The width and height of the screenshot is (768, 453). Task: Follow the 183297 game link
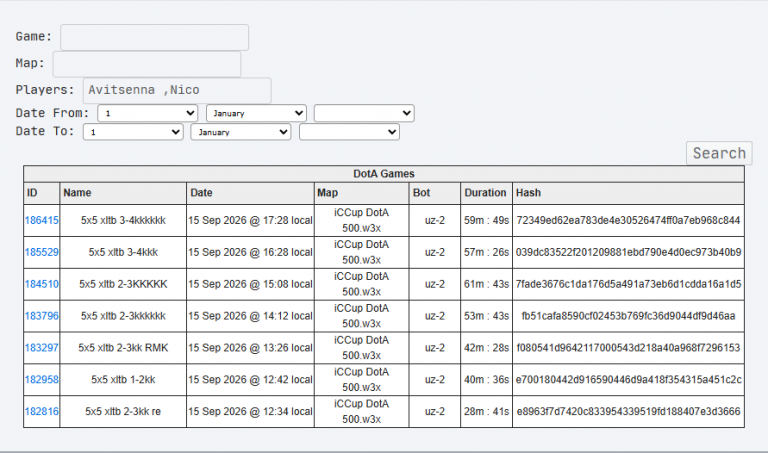pyautogui.click(x=42, y=348)
